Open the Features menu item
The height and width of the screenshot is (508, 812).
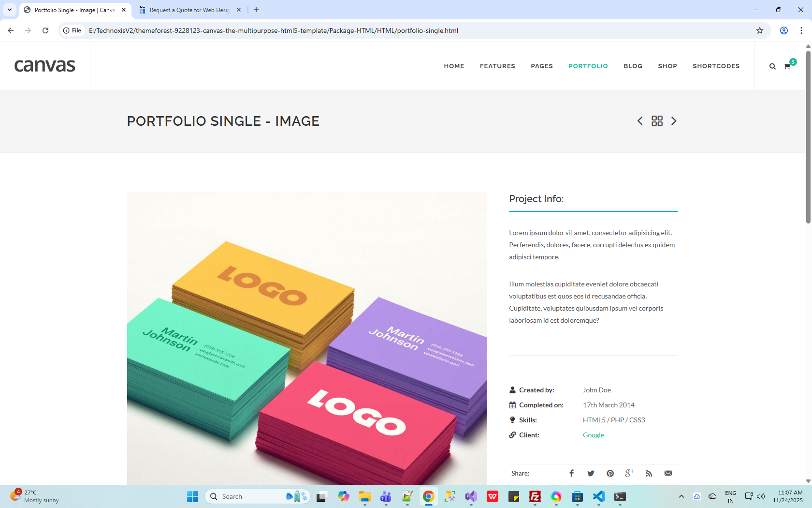pyautogui.click(x=497, y=66)
